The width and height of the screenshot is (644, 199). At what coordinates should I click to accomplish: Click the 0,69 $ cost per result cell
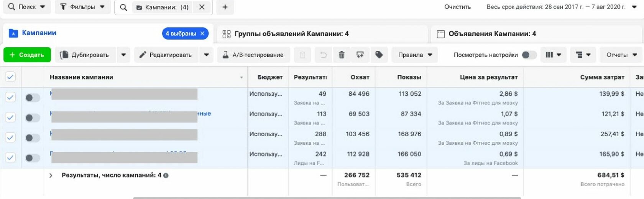pyautogui.click(x=508, y=154)
